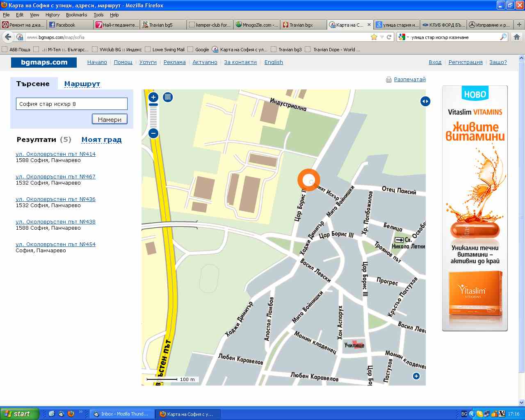The width and height of the screenshot is (525, 420).
Task: Click the orange location marker on map
Action: click(308, 180)
